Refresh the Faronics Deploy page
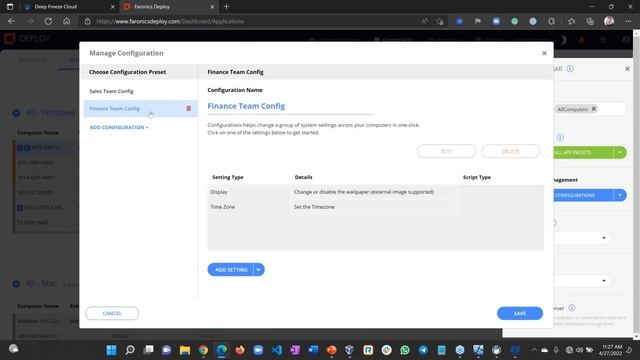Image resolution: width=640 pixels, height=360 pixels. point(48,21)
